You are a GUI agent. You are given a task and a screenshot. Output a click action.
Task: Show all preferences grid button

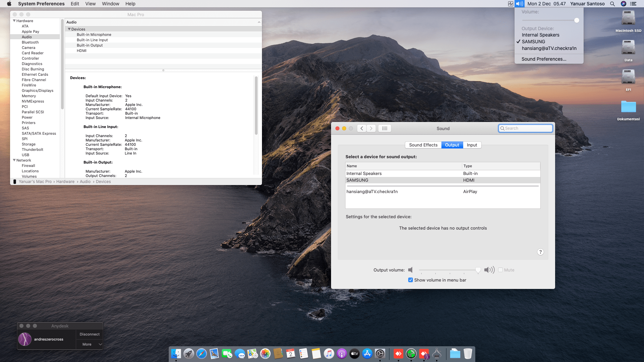pos(385,128)
